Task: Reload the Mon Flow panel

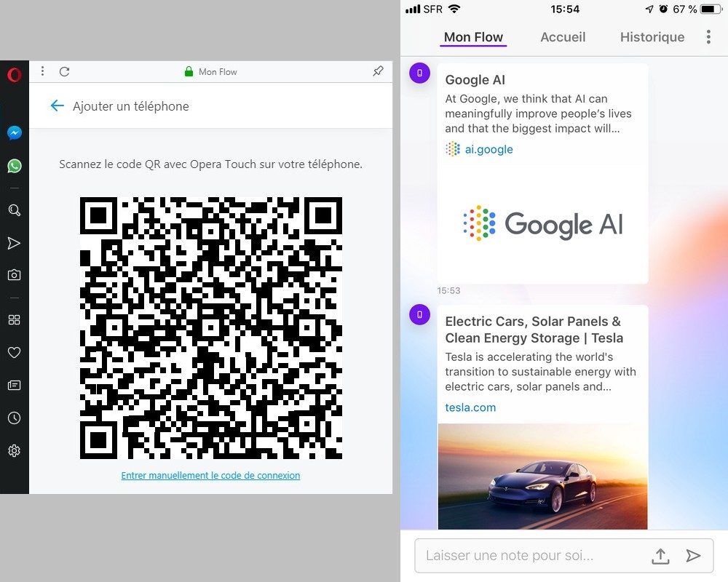Action: (64, 71)
